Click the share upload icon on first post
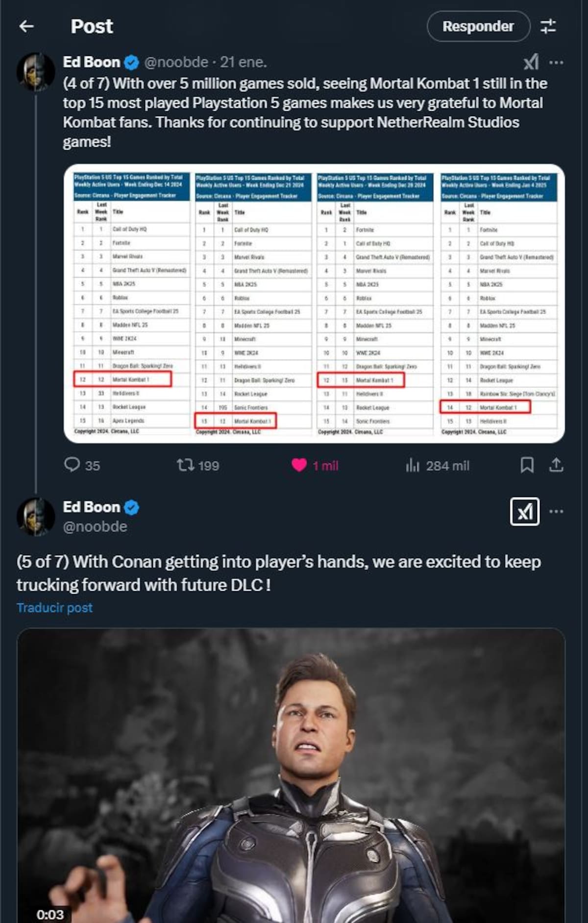This screenshot has width=588, height=923. pyautogui.click(x=556, y=465)
